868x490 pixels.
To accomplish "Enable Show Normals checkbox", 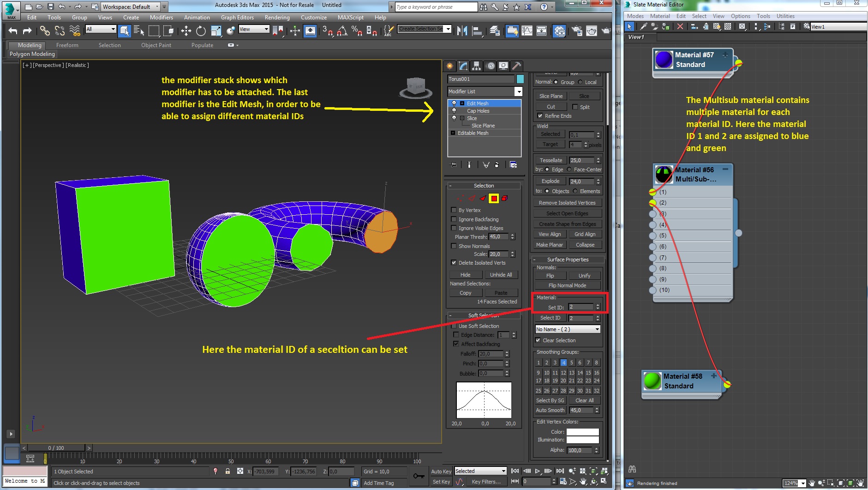I will [x=454, y=246].
